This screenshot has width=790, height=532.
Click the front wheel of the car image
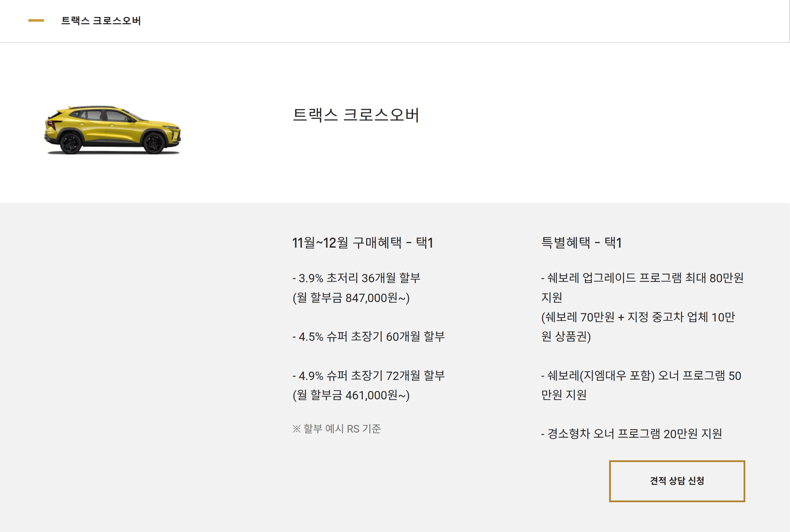(x=154, y=143)
